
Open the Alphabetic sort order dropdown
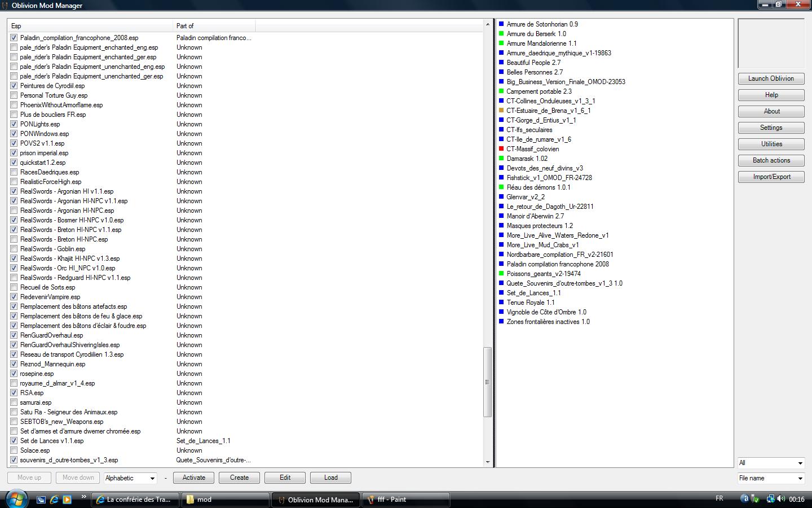130,478
